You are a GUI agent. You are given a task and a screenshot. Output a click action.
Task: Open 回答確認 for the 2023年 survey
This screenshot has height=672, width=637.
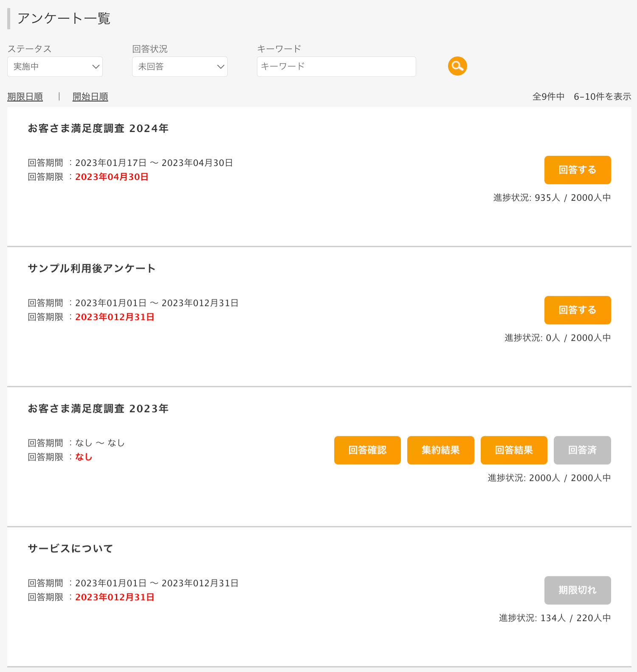[x=367, y=450]
